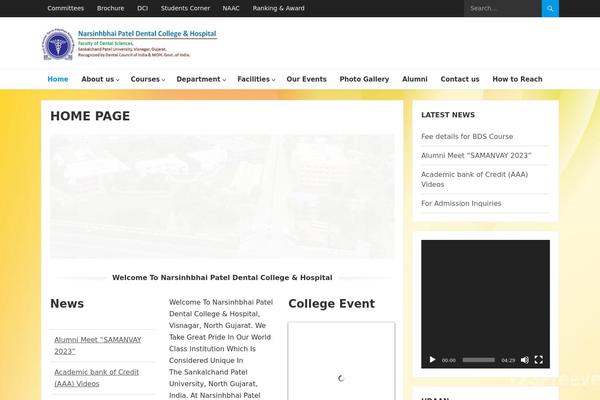This screenshot has width=600, height=400.
Task: Open the How to Reach page
Action: tap(517, 79)
